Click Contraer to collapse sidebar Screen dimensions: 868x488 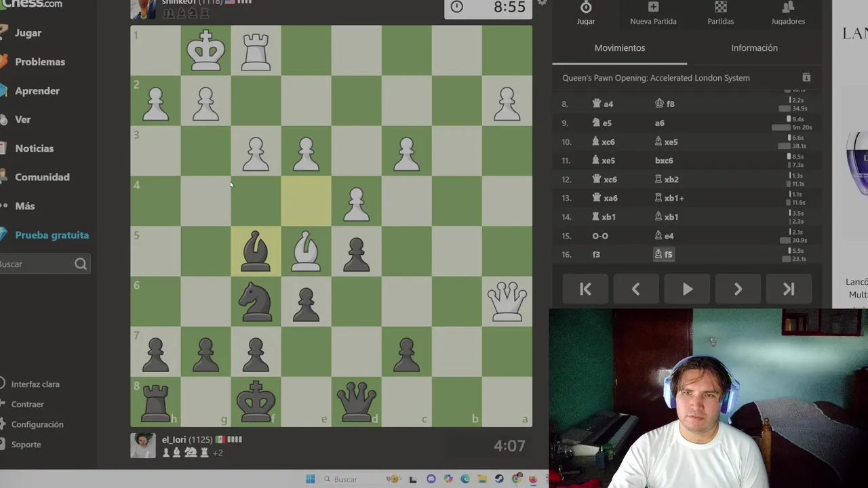pyautogui.click(x=27, y=404)
